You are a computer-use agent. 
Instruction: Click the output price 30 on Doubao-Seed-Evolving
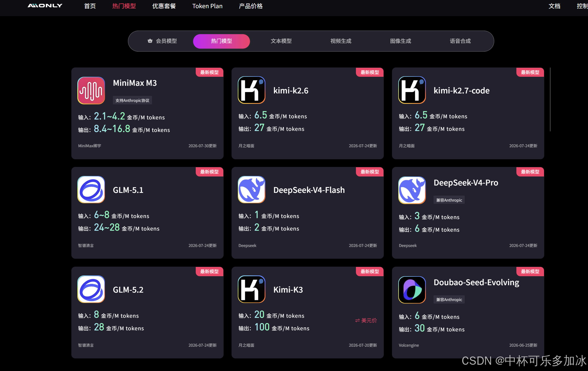click(x=420, y=328)
